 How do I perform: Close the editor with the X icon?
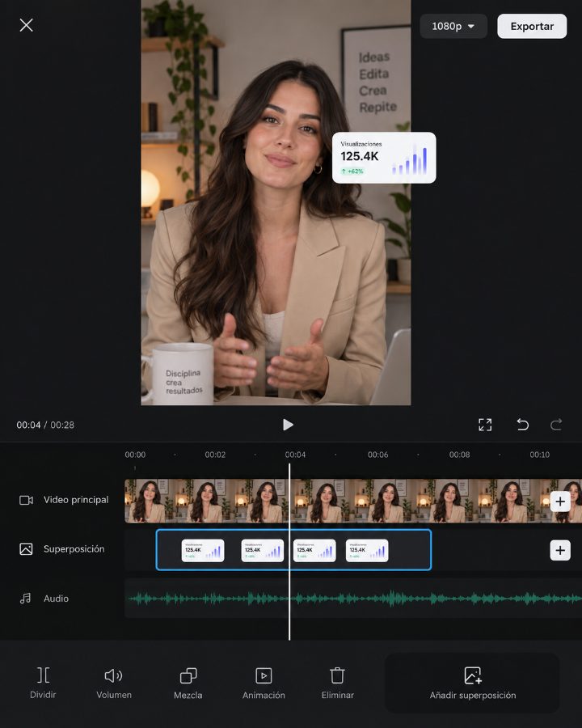27,25
